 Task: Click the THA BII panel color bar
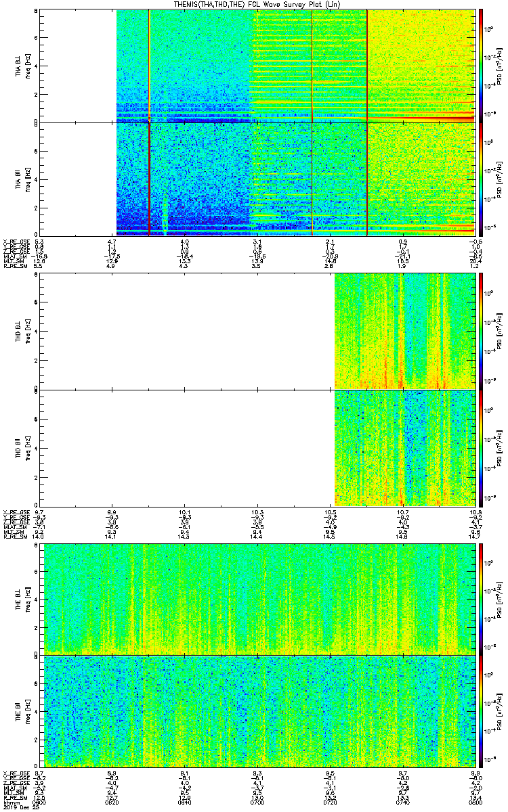click(x=481, y=179)
